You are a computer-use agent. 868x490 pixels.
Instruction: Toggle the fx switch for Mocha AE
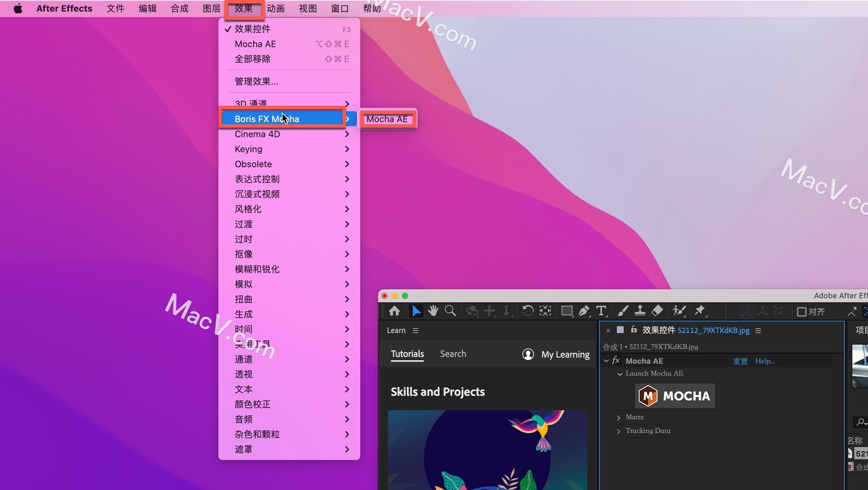coord(616,360)
